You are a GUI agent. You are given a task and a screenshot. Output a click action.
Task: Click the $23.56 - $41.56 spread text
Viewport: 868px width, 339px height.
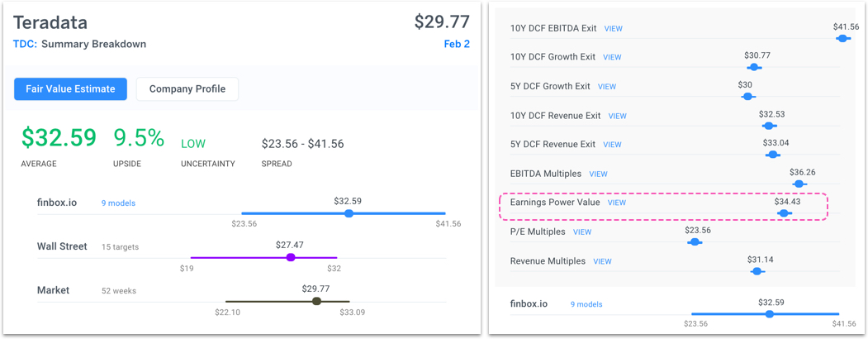pyautogui.click(x=303, y=144)
